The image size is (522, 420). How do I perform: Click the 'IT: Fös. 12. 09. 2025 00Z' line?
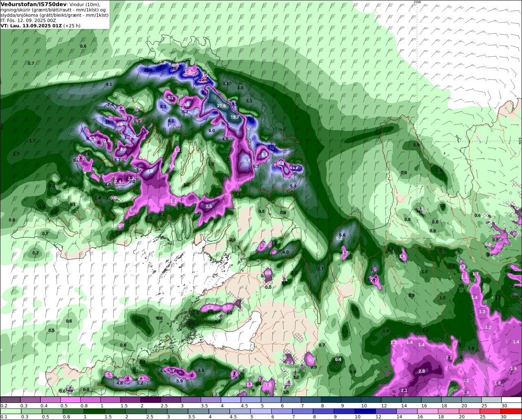[x=28, y=20]
